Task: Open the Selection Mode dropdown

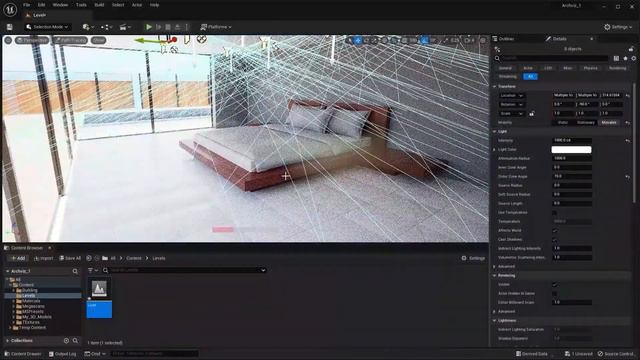Action: 47,27
